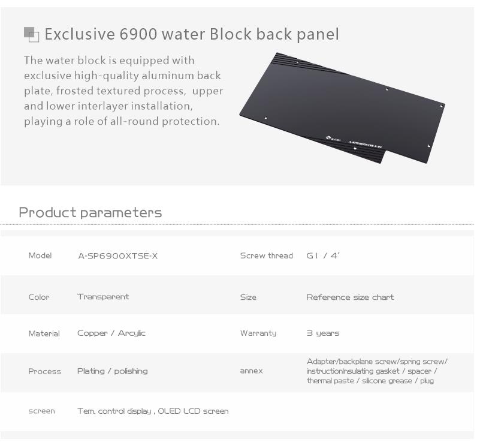Click the "Tem. control display, OLED LCD screen" text
The height and width of the screenshot is (448, 477).
[x=153, y=411]
